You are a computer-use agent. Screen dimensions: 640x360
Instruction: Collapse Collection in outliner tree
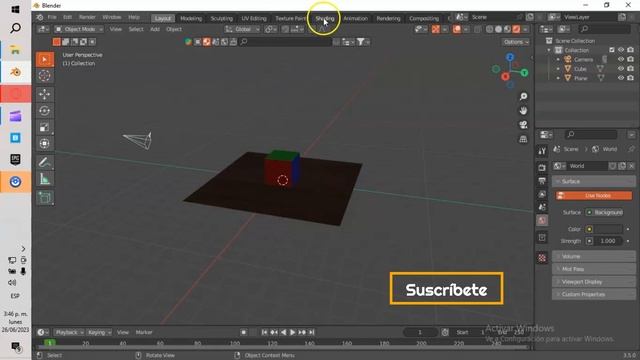(549, 50)
